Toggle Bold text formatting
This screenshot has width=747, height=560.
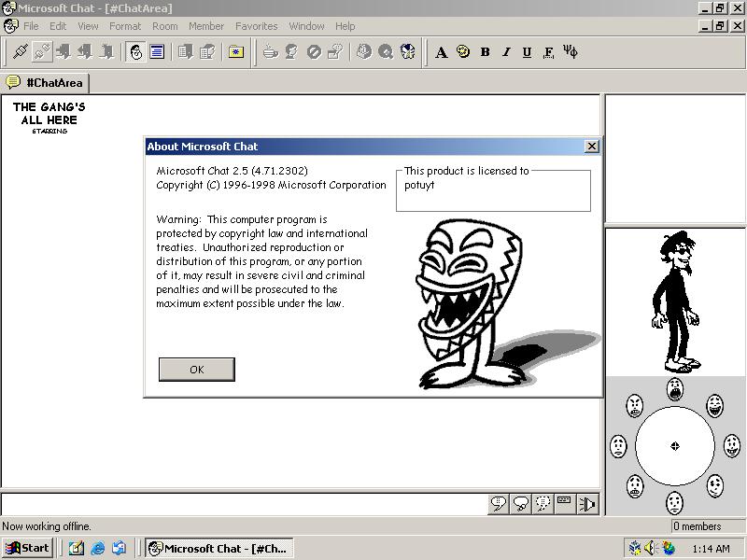(485, 52)
